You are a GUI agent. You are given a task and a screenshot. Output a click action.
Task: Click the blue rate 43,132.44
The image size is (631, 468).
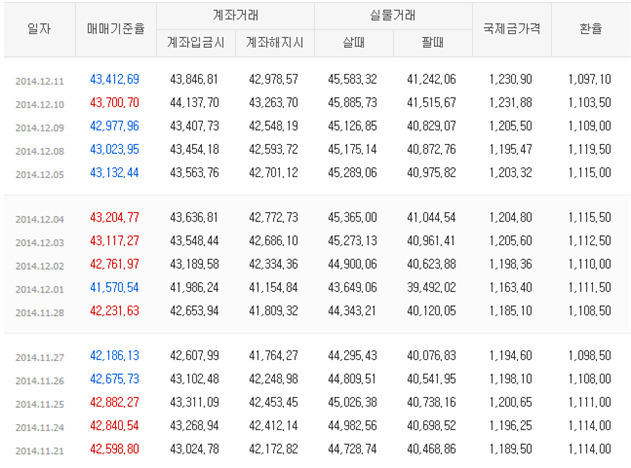pos(115,173)
